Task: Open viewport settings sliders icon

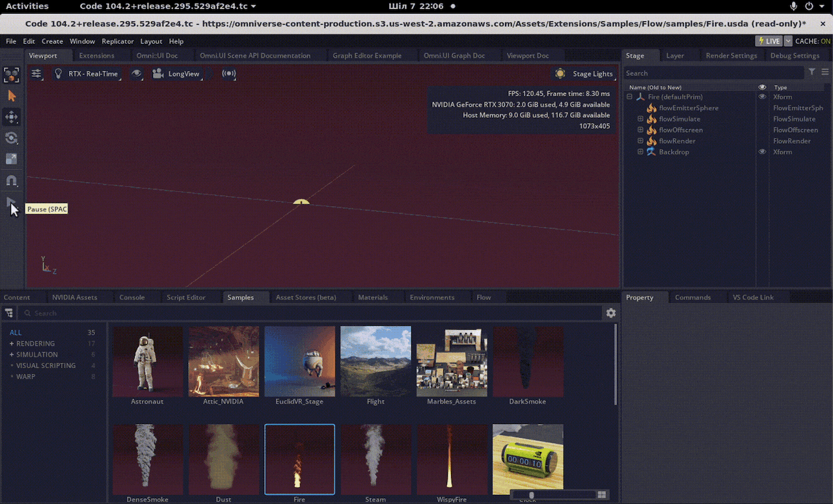Action: coord(36,73)
